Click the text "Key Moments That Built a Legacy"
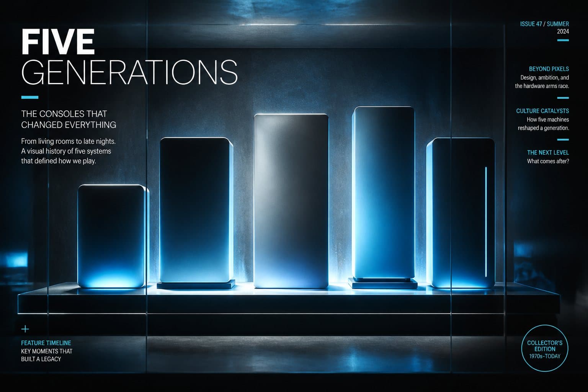 (47, 355)
